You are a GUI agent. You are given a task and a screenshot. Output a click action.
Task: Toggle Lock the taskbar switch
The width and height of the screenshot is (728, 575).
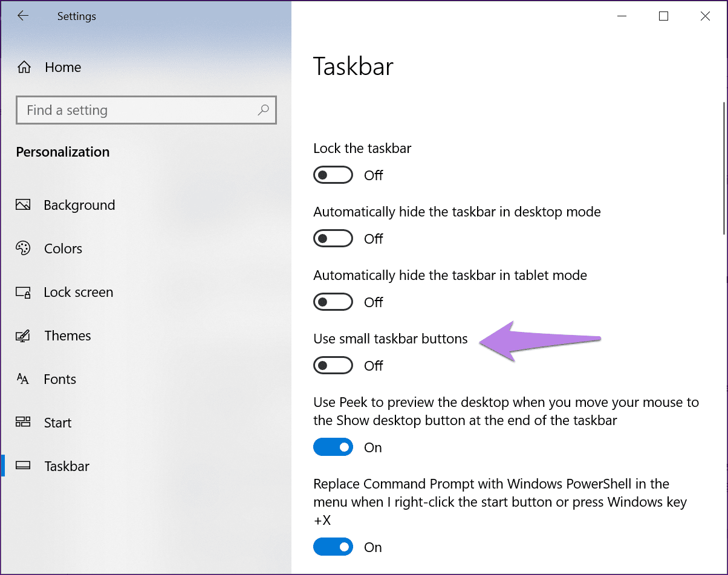pos(333,175)
